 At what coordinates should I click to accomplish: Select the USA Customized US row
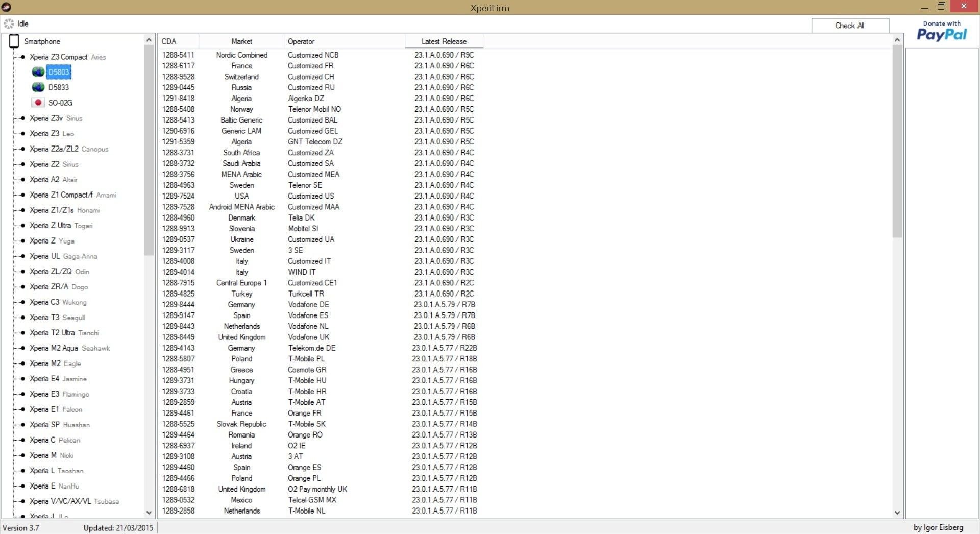321,196
